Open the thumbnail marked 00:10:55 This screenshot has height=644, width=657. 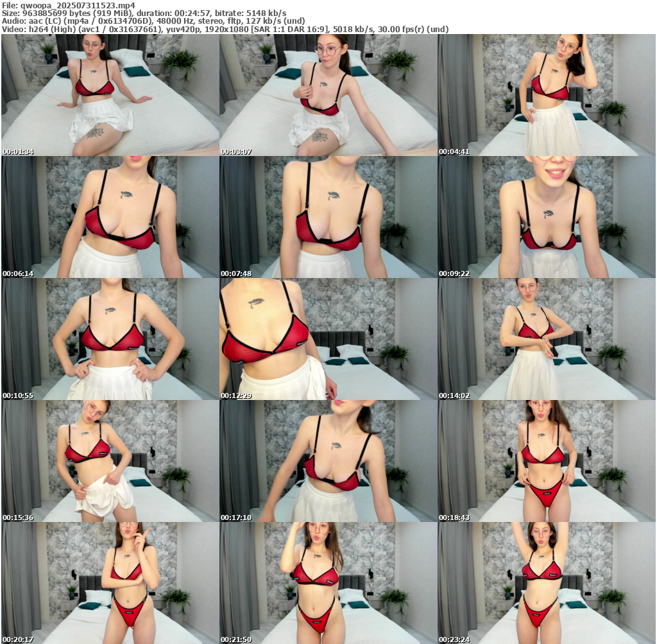[110, 339]
